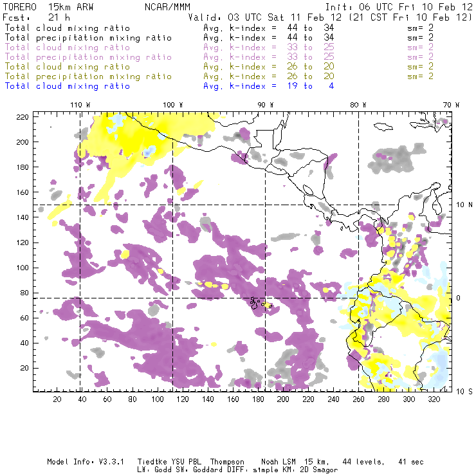Viewport: 476px width, 476px height.
Task: Click the 'Init: 06 UTC Fri 10 Feb 12' text
Action: (x=399, y=7)
